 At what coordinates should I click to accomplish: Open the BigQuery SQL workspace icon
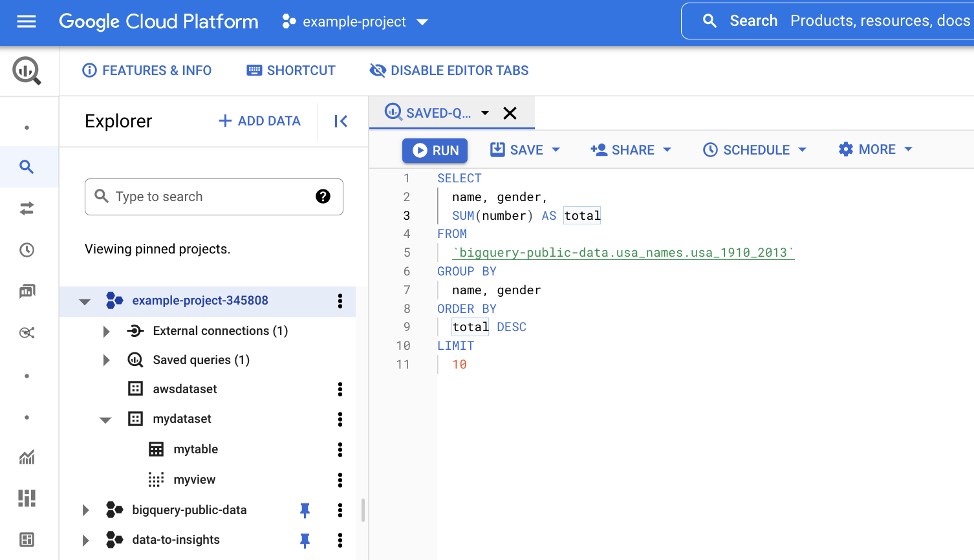point(27,71)
